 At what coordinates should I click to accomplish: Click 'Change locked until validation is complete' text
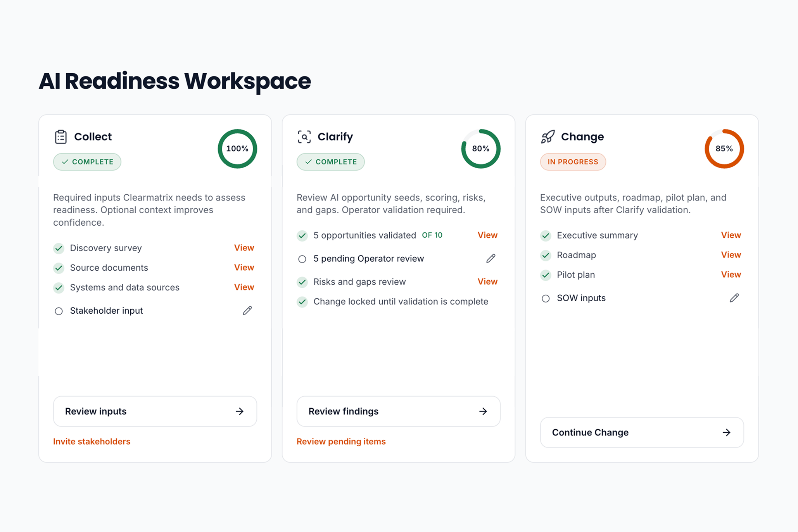coord(401,301)
